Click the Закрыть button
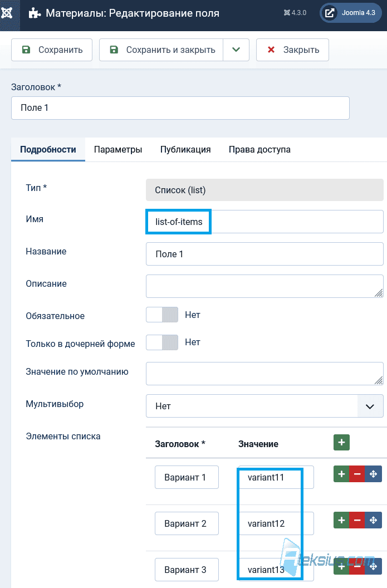Viewport: 387px width, 588px height. (x=292, y=50)
